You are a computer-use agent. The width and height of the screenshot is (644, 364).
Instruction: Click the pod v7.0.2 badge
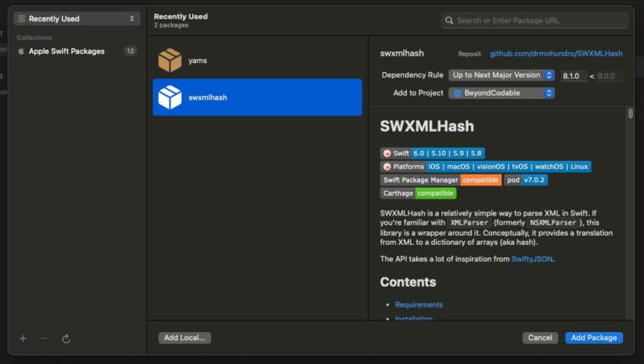point(526,180)
